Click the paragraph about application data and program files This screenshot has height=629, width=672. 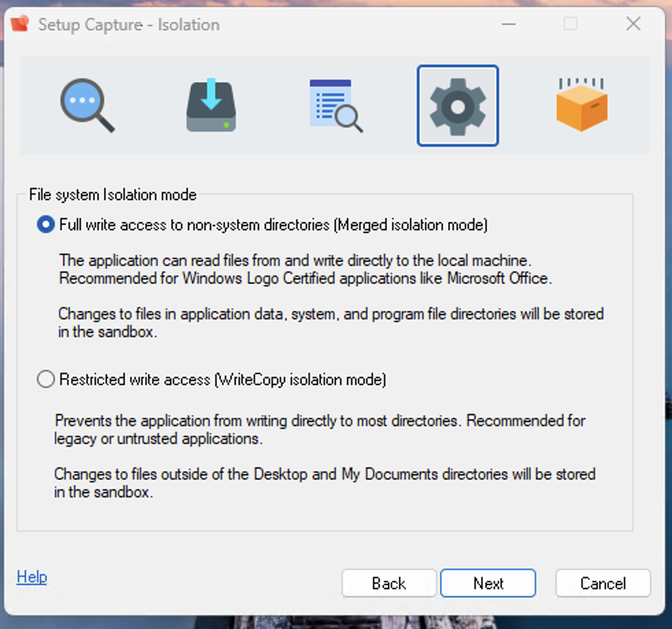(330, 322)
